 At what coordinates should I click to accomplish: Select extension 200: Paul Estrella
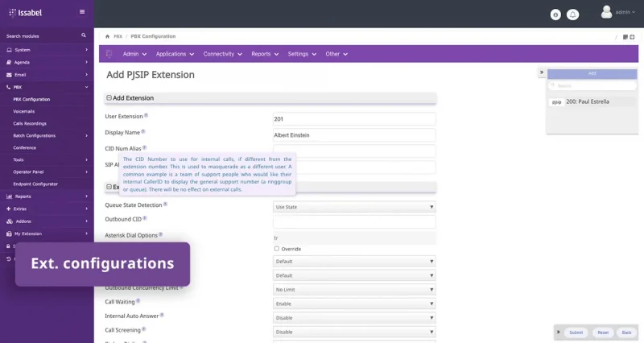tap(587, 102)
